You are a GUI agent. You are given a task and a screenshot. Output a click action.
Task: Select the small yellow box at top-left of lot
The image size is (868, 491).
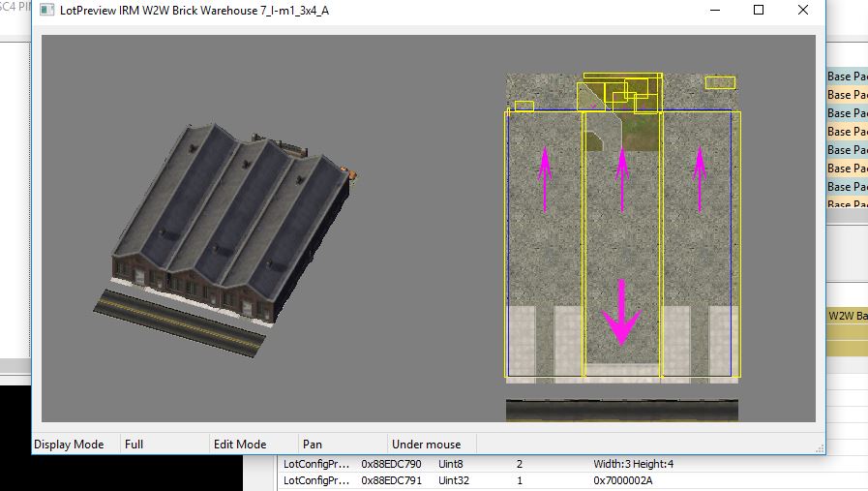click(x=524, y=106)
